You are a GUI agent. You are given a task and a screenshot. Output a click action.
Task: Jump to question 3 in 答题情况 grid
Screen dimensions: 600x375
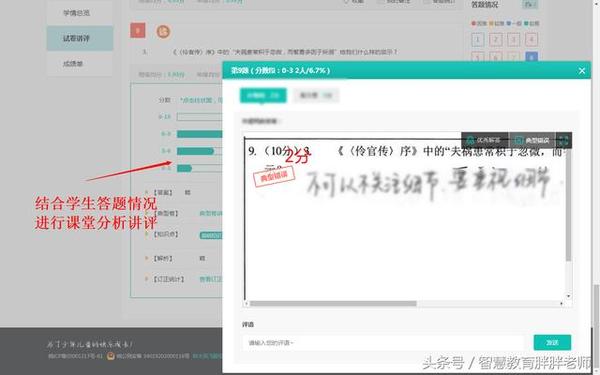pyautogui.click(x=514, y=39)
